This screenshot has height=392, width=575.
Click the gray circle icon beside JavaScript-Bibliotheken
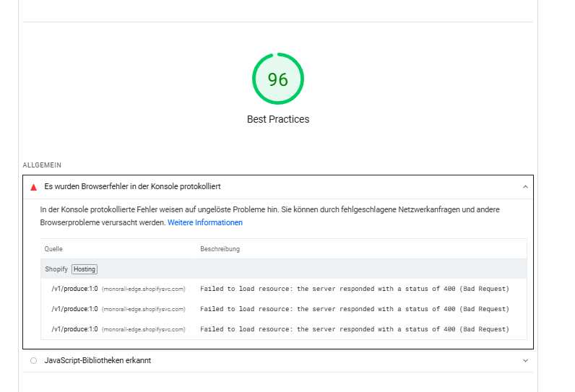click(x=33, y=360)
